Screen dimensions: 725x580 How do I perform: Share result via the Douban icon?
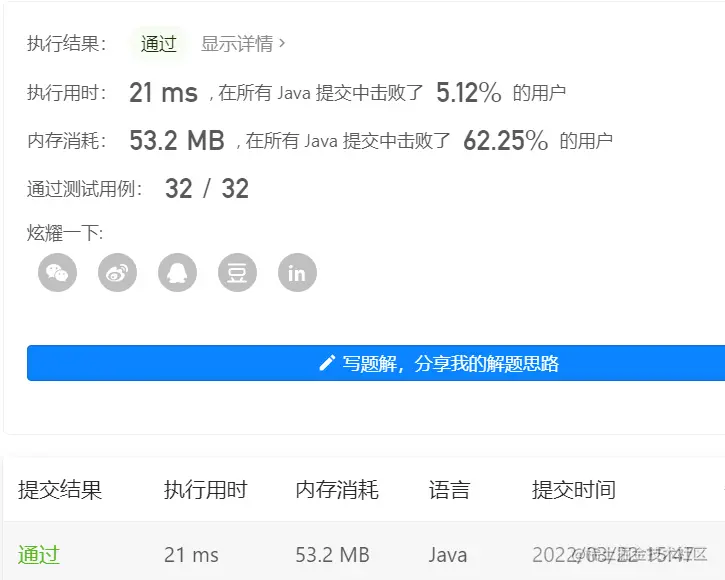click(238, 272)
